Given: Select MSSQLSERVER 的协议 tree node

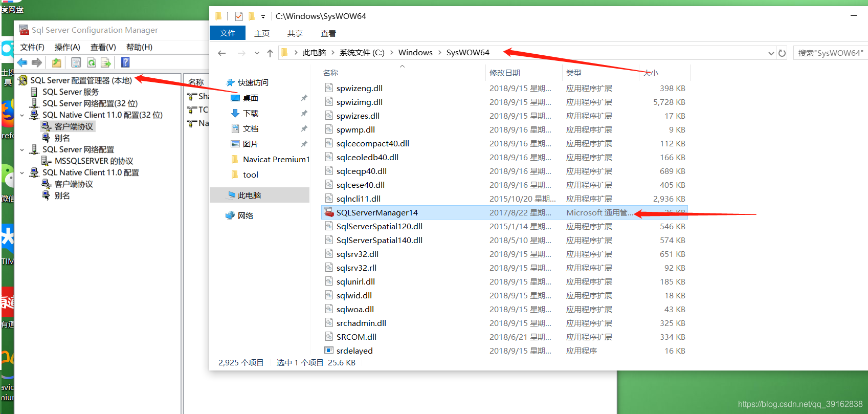Looking at the screenshot, I should tap(94, 161).
